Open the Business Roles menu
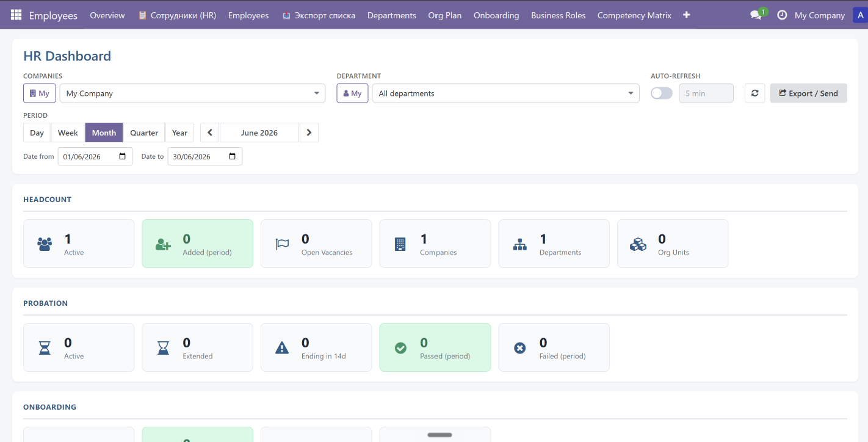The height and width of the screenshot is (442, 868). click(559, 15)
